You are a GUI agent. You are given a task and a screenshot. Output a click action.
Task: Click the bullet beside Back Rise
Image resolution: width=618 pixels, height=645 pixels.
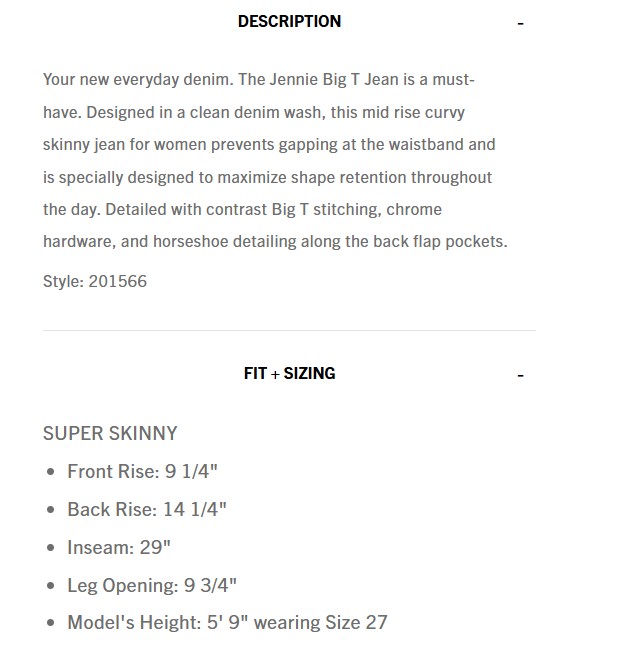pos(51,510)
